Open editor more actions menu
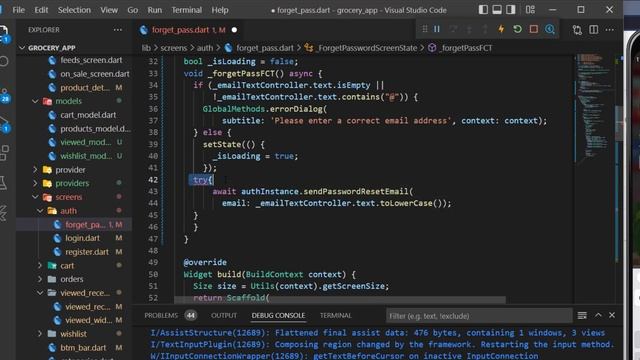 click(x=610, y=30)
